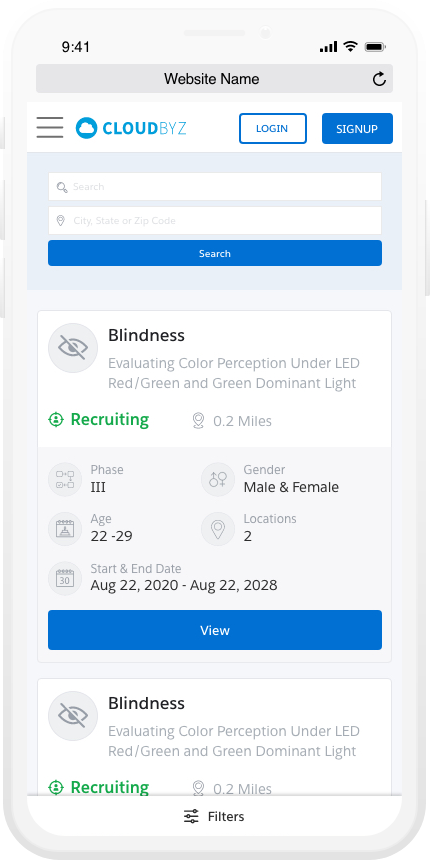The height and width of the screenshot is (860, 430).
Task: Click the 0.2 Miles pin in first card
Action: point(199,421)
